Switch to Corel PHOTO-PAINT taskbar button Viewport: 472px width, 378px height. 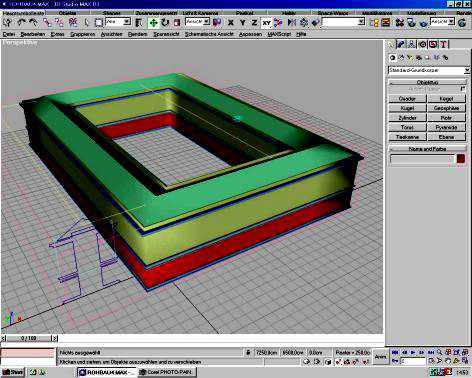point(167,372)
